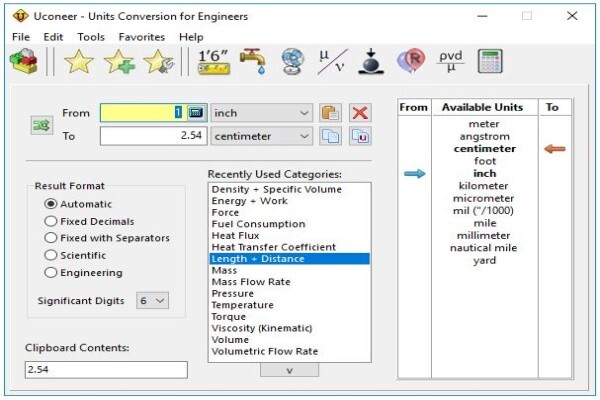Open the viscosity μ/ν converter icon
Image resolution: width=600 pixels, height=400 pixels.
click(332, 61)
